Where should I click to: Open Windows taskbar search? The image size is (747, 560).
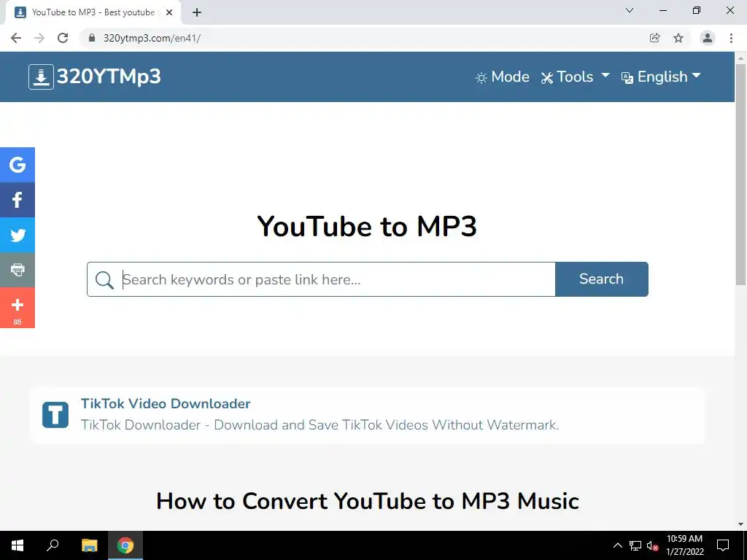[53, 545]
